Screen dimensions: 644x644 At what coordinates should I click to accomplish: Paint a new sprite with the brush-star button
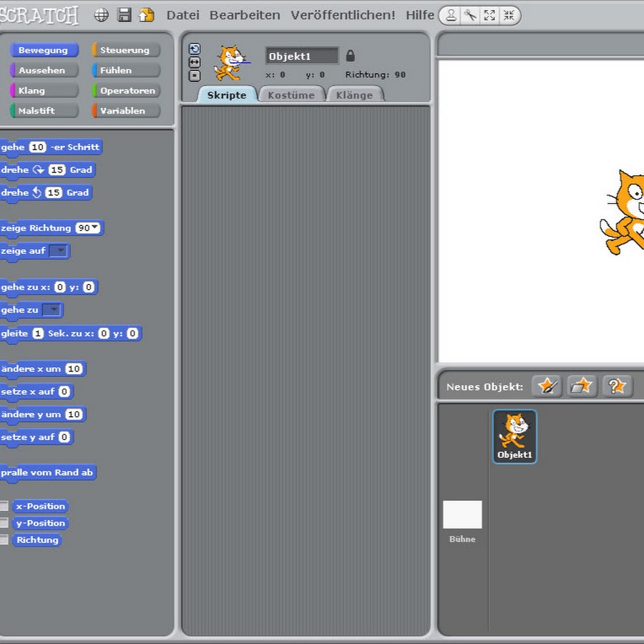click(x=547, y=386)
